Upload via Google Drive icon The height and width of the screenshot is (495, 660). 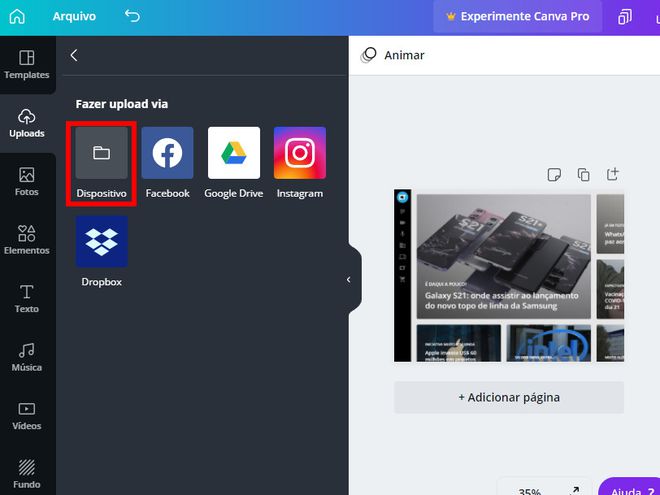234,153
